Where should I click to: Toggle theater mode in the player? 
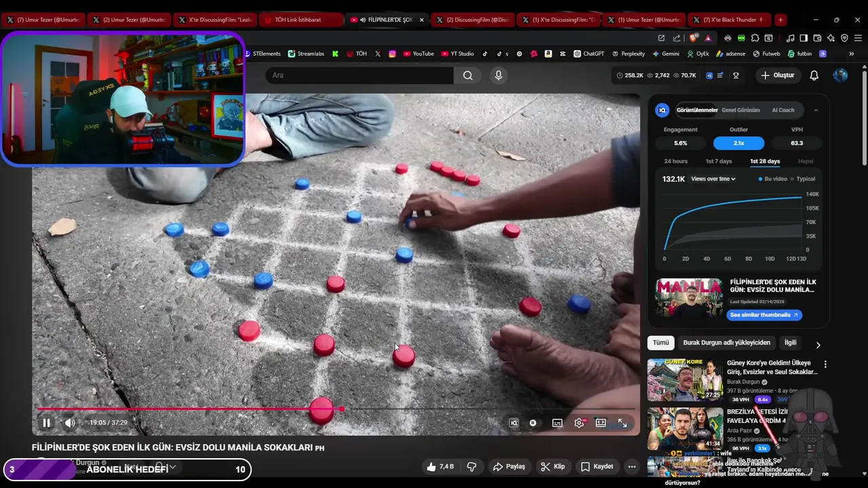pos(601,423)
